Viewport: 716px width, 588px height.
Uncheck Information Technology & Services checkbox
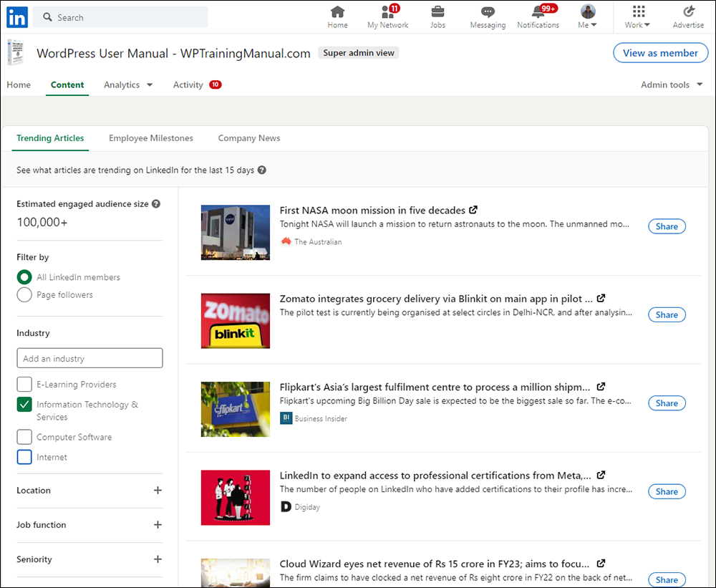tap(24, 405)
